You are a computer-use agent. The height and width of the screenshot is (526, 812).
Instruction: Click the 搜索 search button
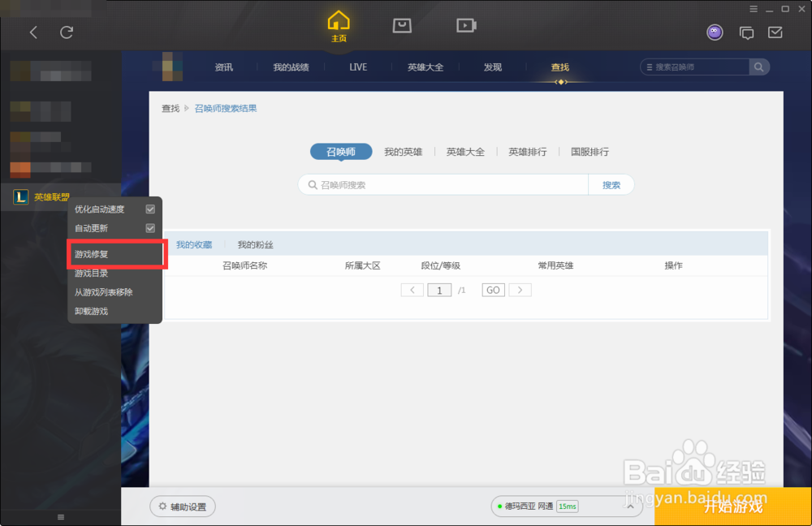click(611, 184)
